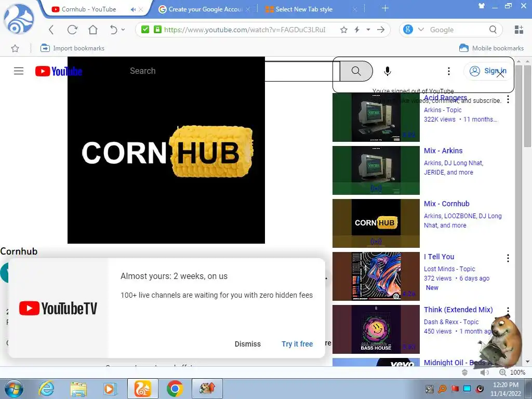This screenshot has width=532, height=399.
Task: Click the Bass House video thumbnail
Action: click(x=376, y=329)
